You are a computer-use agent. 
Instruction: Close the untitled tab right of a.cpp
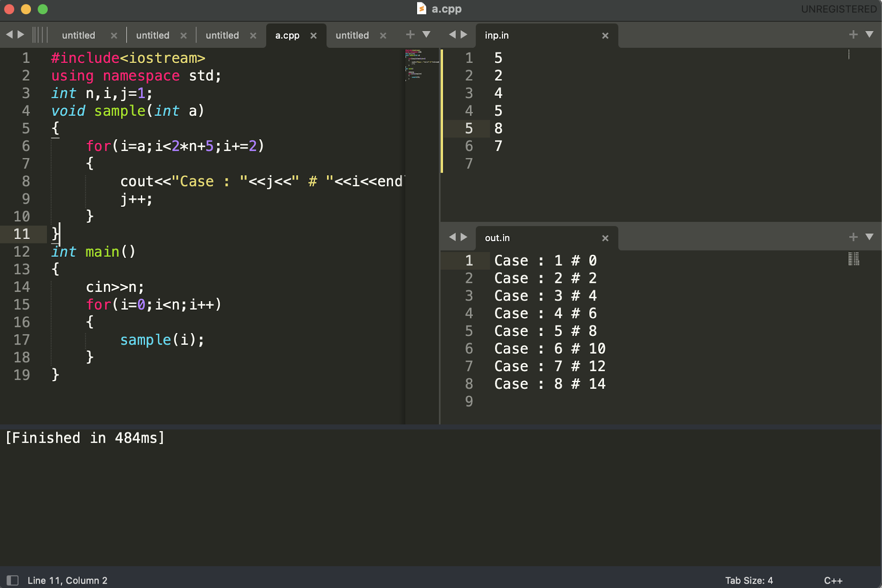tap(383, 36)
